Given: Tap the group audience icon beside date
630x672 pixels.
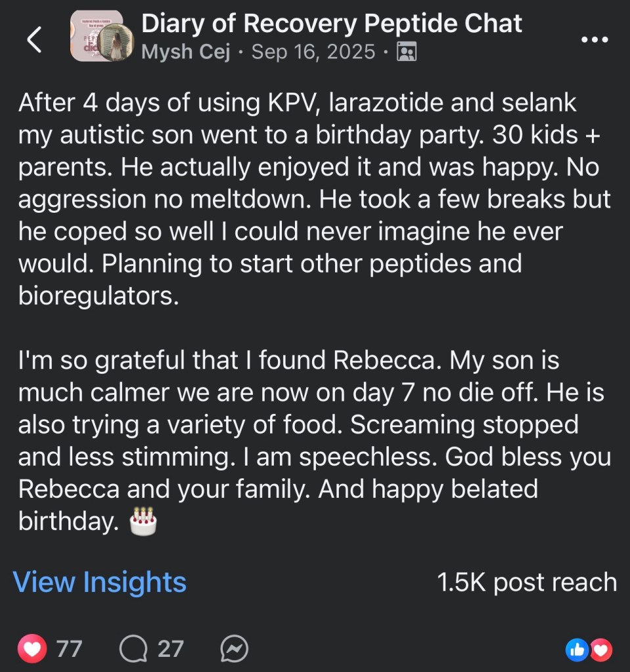Looking at the screenshot, I should pos(407,52).
